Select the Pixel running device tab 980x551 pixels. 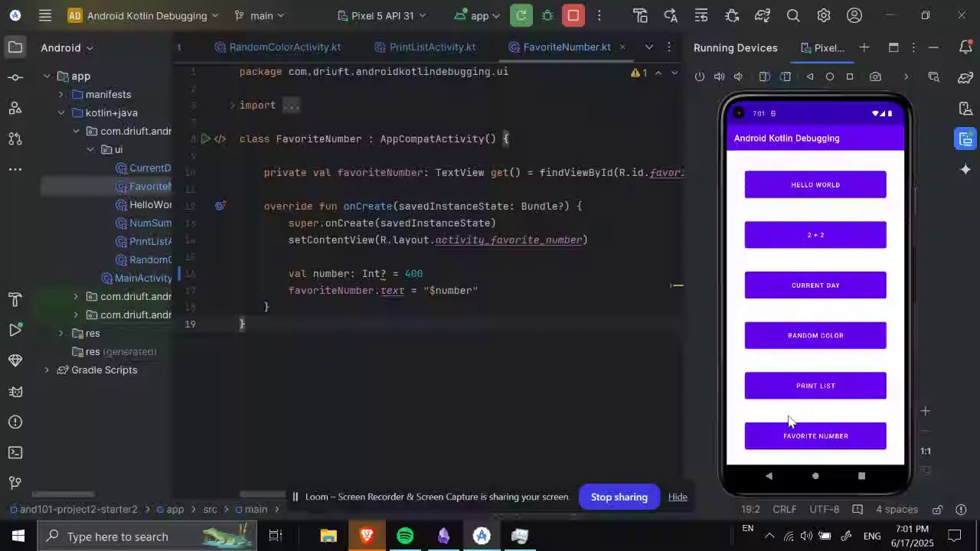[x=822, y=47]
